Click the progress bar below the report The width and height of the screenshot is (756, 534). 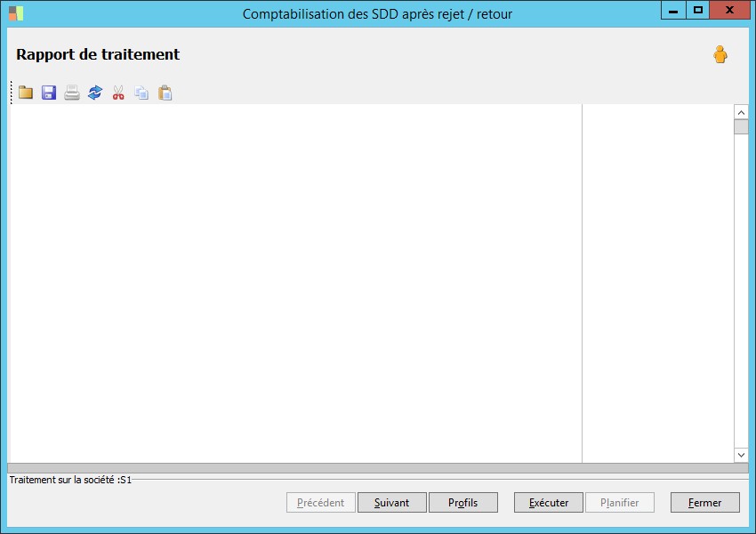click(378, 468)
